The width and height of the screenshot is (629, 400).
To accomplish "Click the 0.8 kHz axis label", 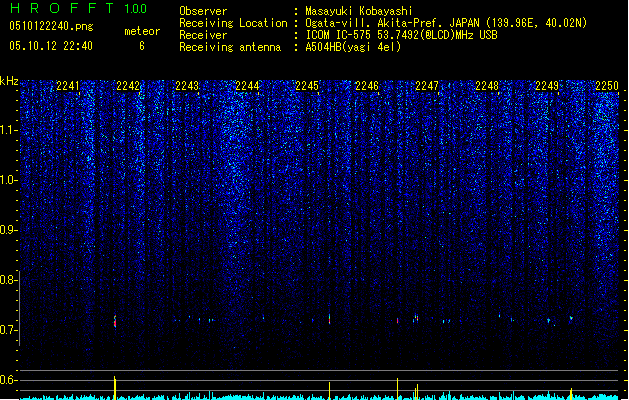I will tap(8, 280).
